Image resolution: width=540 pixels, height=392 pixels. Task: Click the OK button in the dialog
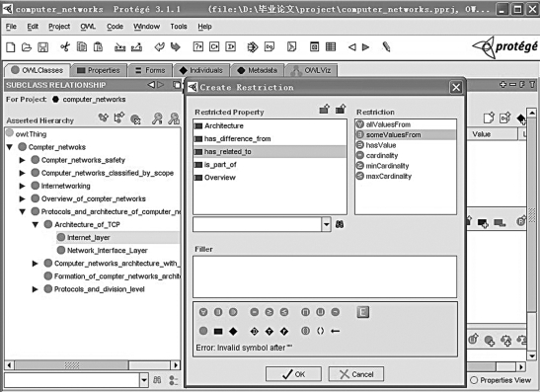293,374
